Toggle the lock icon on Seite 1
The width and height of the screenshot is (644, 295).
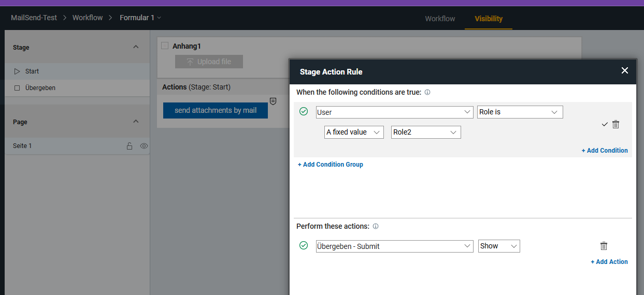130,146
